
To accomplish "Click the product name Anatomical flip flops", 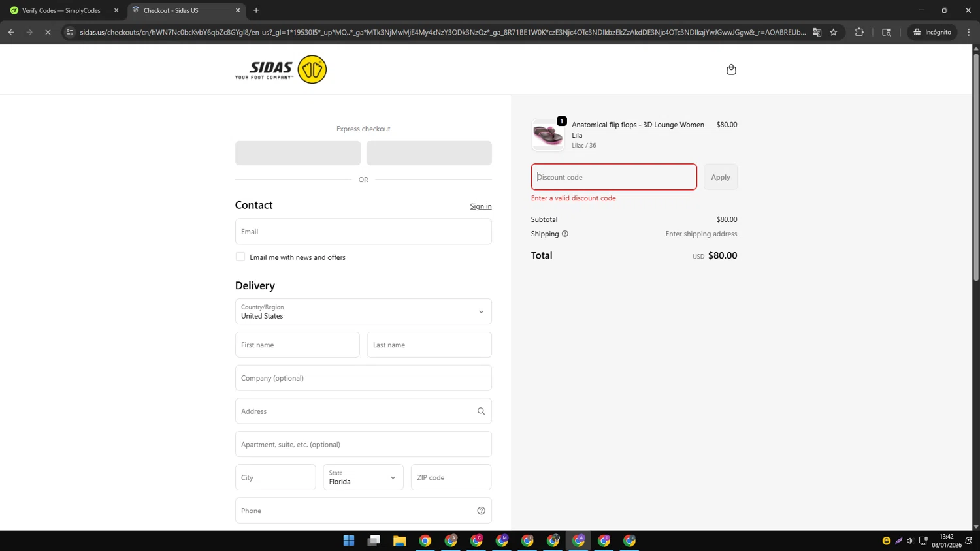I will [x=638, y=130].
